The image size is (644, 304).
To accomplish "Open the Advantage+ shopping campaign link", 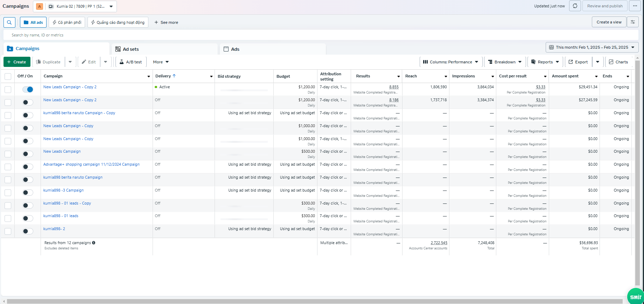I will point(91,164).
